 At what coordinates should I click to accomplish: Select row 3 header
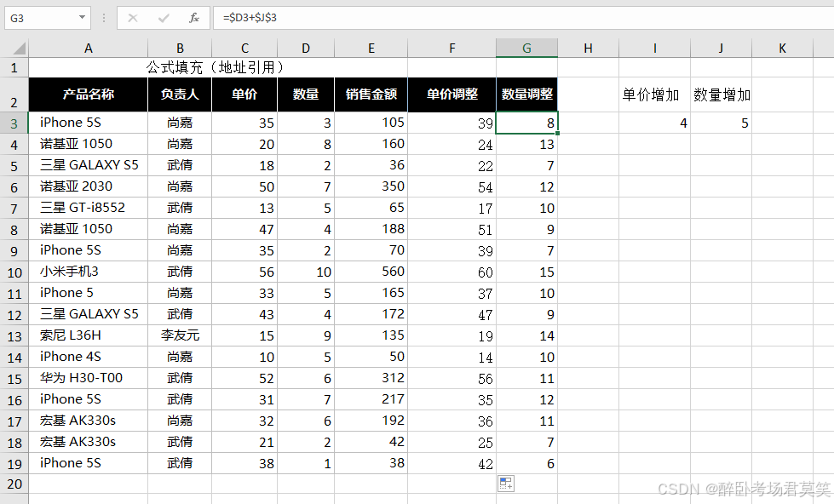click(14, 123)
